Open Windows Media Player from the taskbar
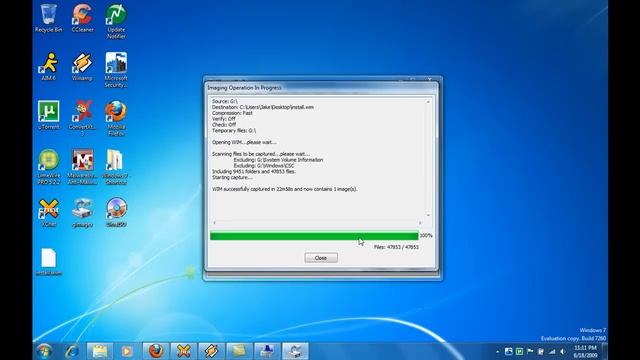This screenshot has width=640, height=360. pyautogui.click(x=127, y=351)
